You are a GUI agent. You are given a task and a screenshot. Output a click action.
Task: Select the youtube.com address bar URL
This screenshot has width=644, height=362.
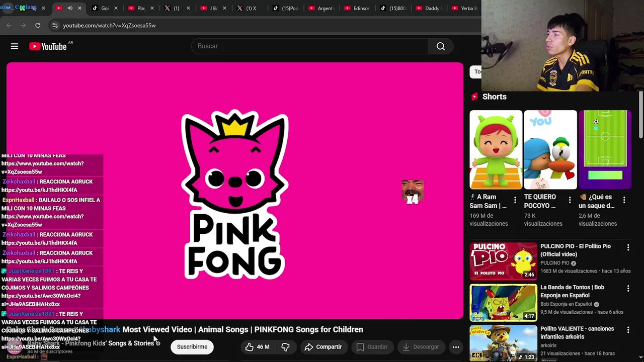click(109, 25)
